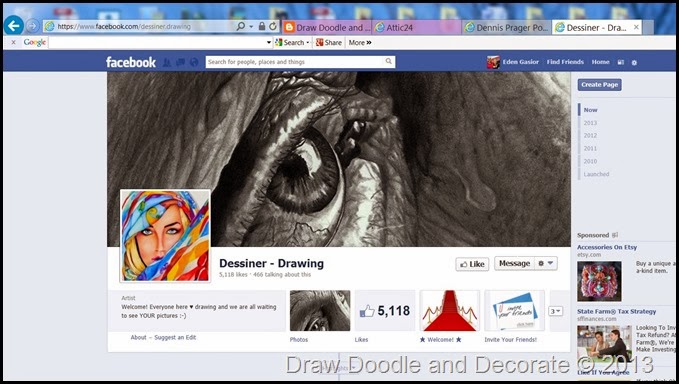Open the Facebook messages icon
The width and height of the screenshot is (679, 384).
181,62
